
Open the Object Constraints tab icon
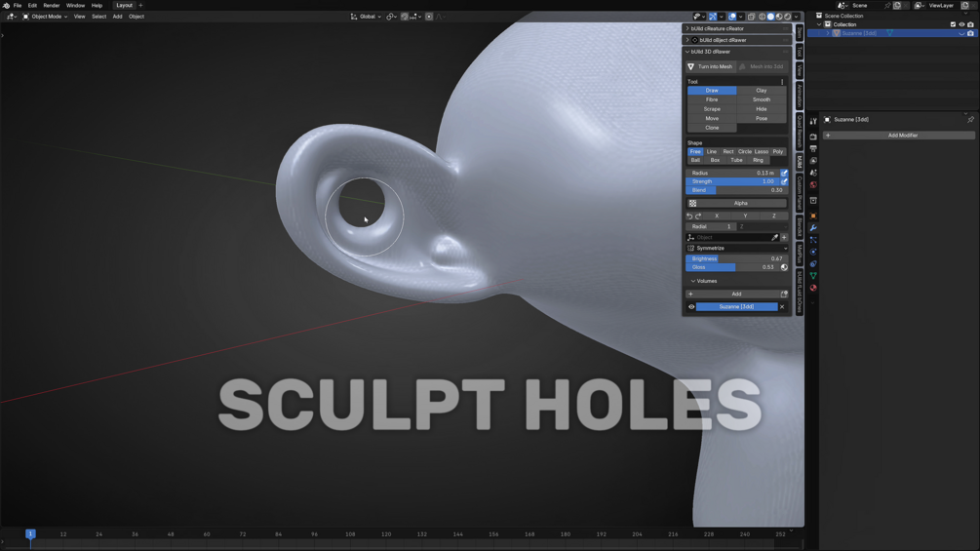[x=813, y=263]
